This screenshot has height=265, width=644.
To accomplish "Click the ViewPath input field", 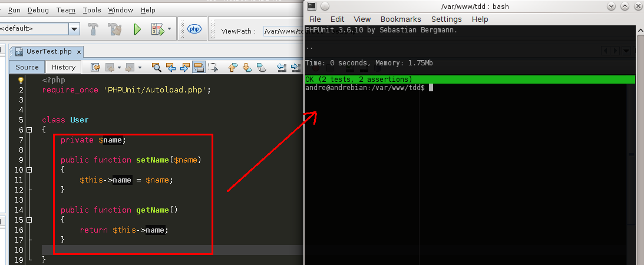I will point(283,31).
